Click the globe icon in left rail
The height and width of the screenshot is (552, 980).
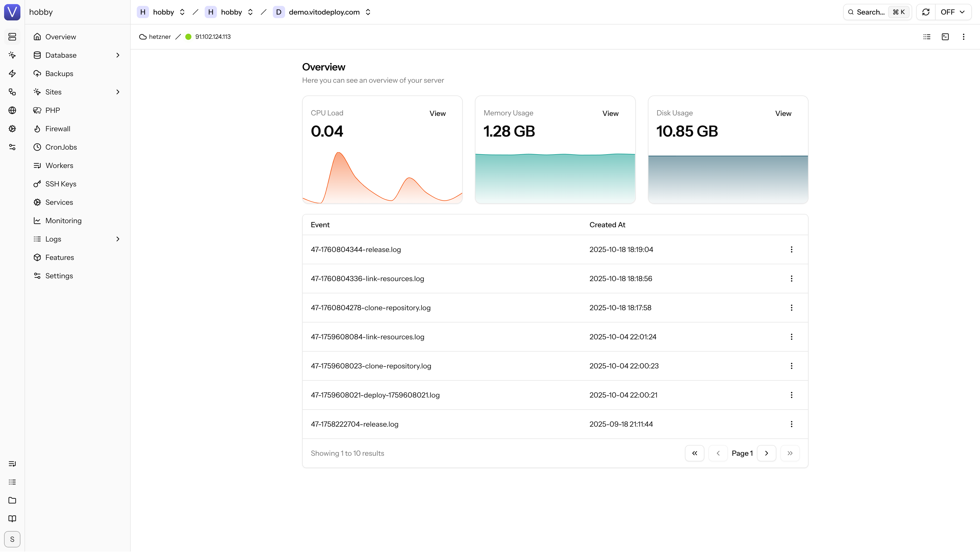[x=12, y=110]
